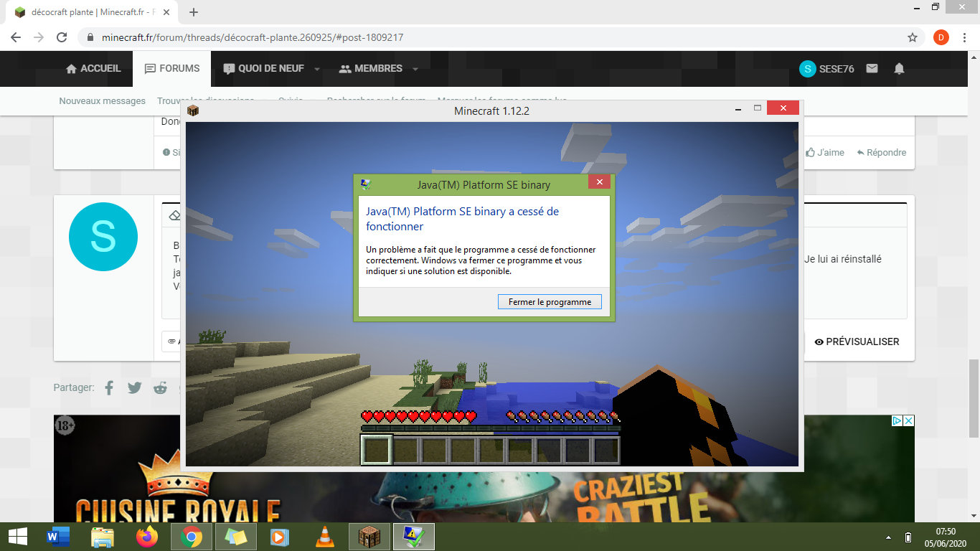
Task: Show hidden system tray icons
Action: [889, 537]
